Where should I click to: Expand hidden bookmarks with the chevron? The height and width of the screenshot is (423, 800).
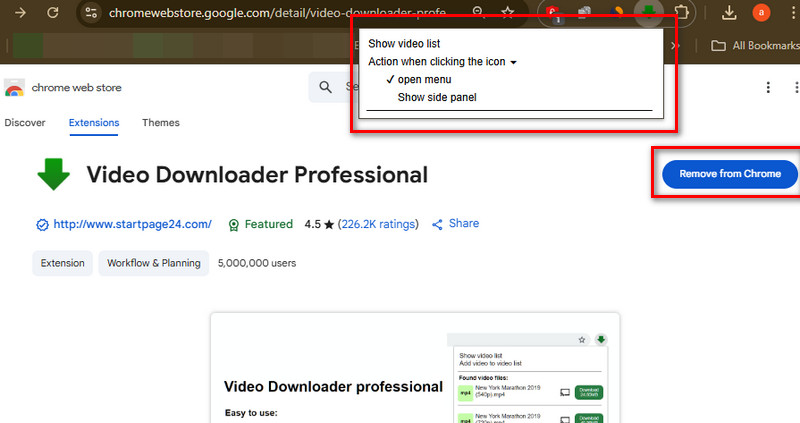point(676,45)
